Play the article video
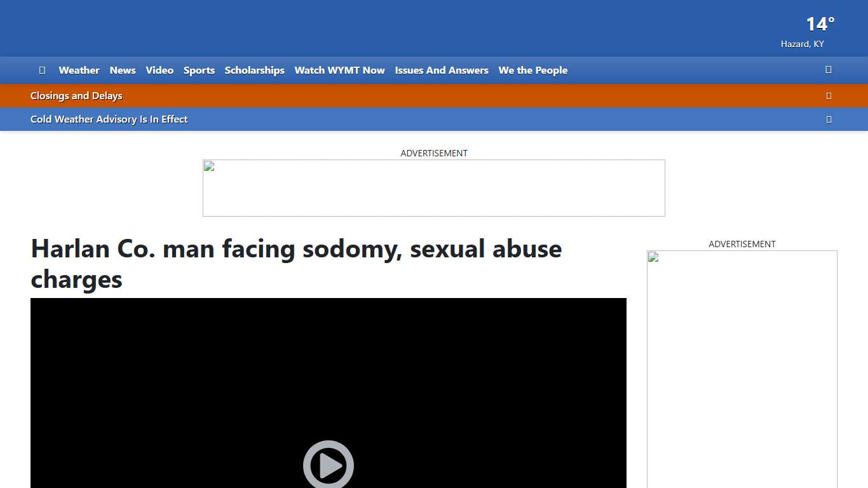Screen dimensions: 868x488 tap(328, 465)
